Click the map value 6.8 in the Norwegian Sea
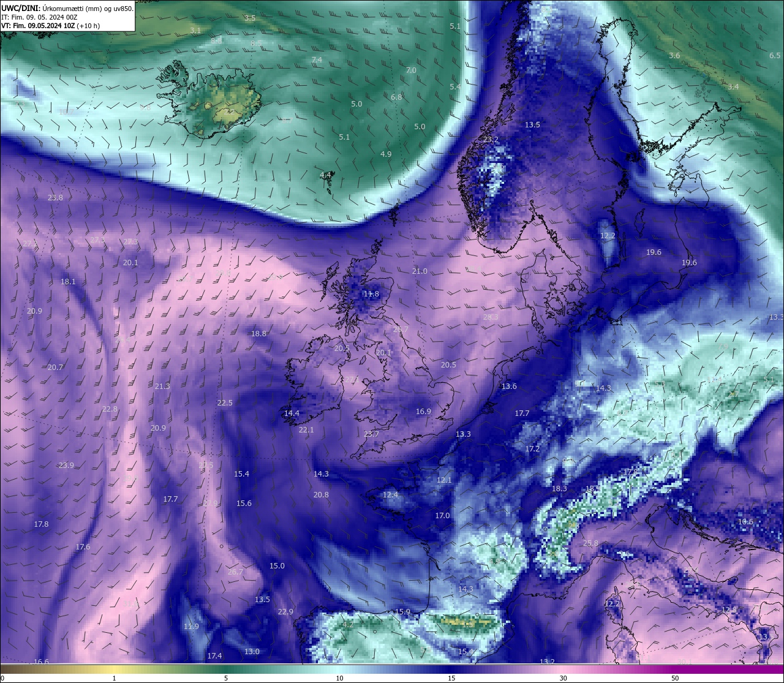This screenshot has height=683, width=784. click(396, 97)
